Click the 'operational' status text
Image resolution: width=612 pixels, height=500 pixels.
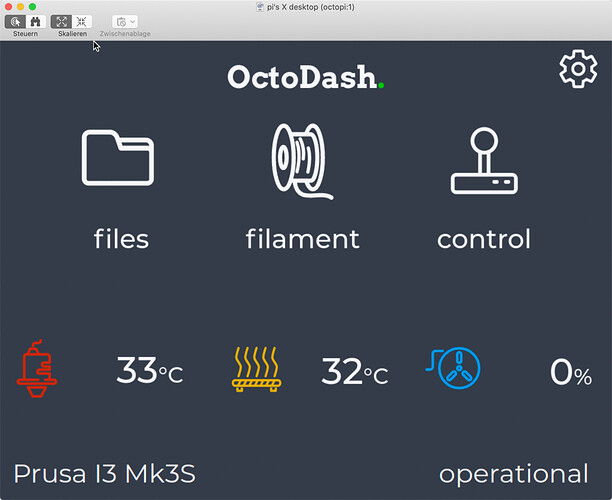coord(514,475)
